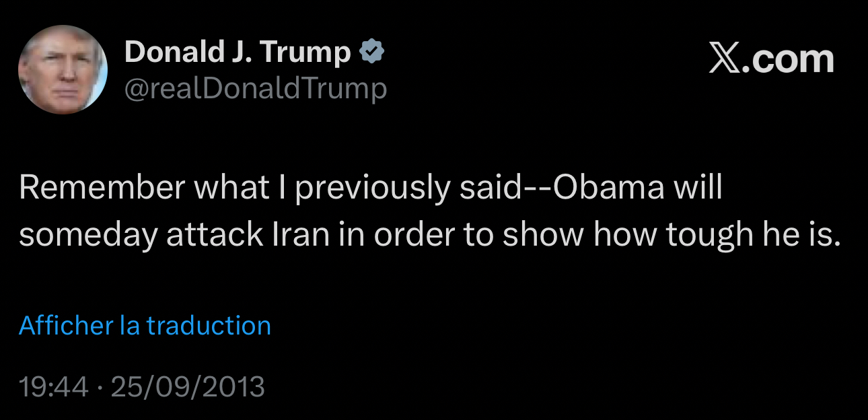This screenshot has height=420, width=868.
Task: Click the word "Remember" starting the tweet
Action: (x=102, y=188)
